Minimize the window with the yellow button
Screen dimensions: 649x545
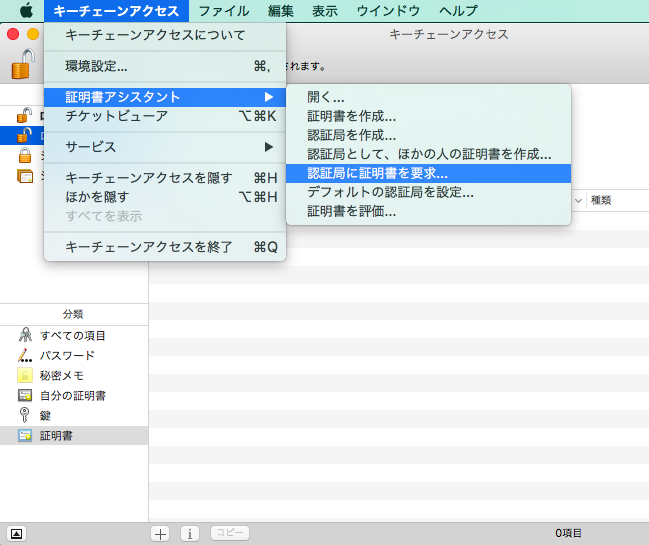click(x=33, y=34)
